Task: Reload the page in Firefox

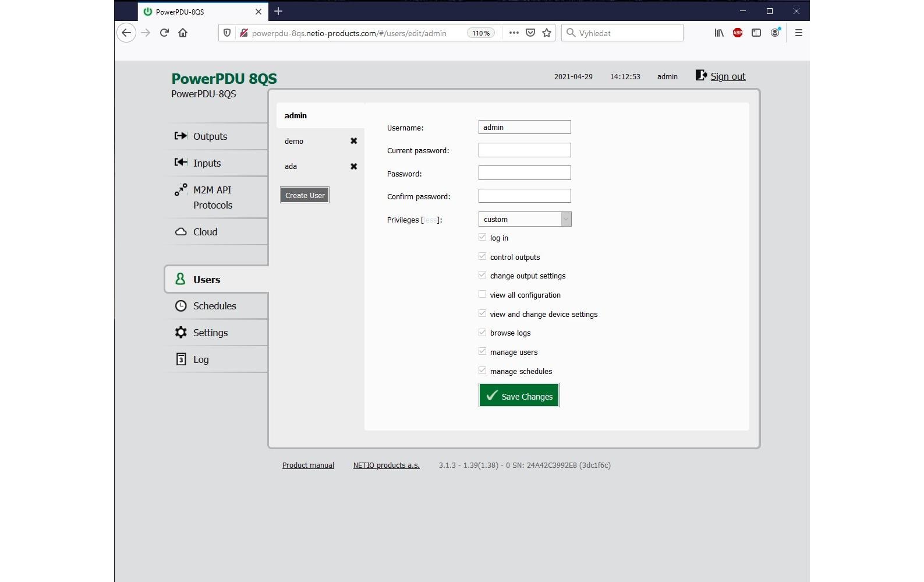Action: coord(164,33)
